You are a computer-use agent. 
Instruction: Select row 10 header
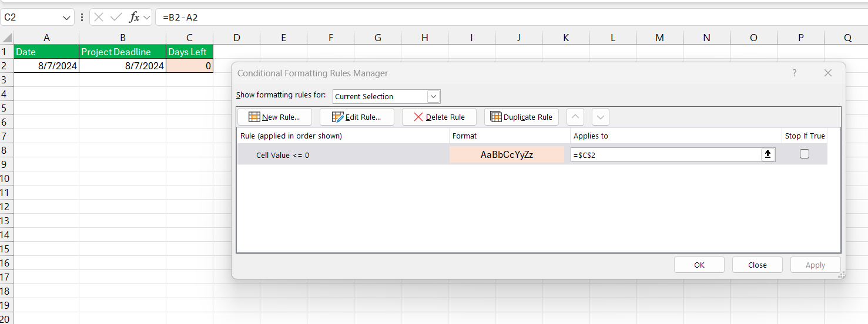coord(6,178)
